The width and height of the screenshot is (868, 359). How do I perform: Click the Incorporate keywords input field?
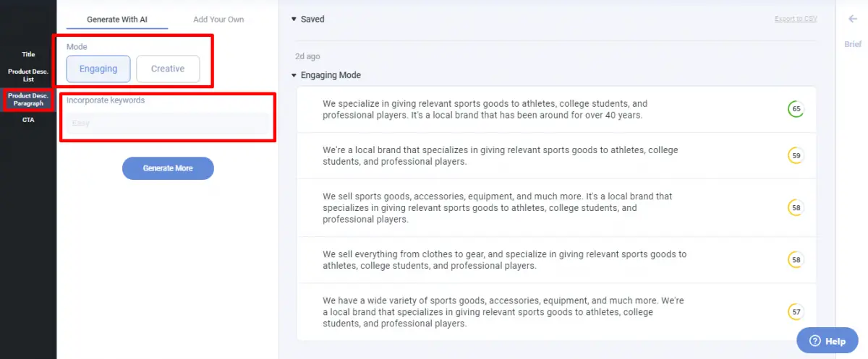[168, 124]
